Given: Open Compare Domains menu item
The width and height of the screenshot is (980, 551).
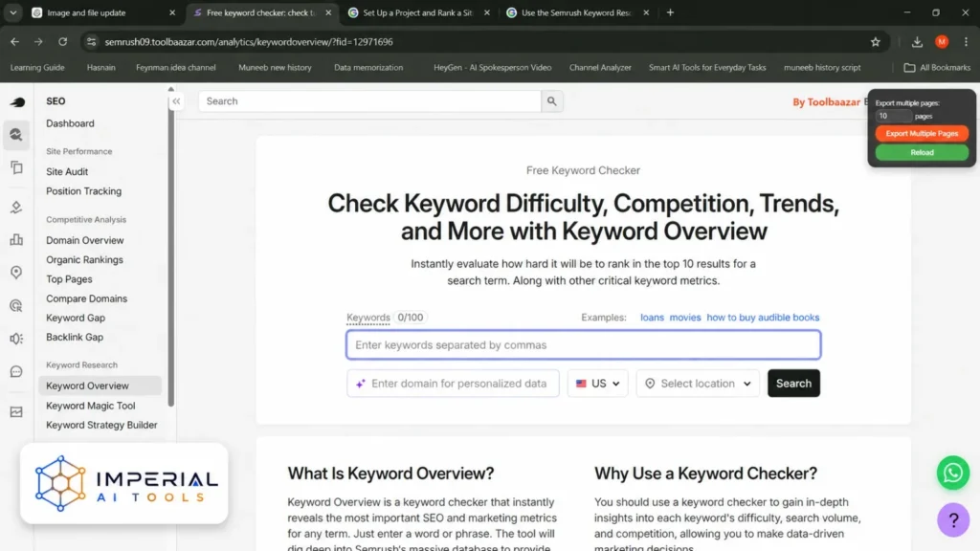Looking at the screenshot, I should 86,298.
